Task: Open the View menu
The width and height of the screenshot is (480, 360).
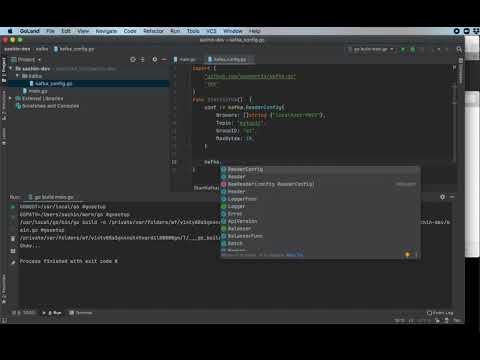Action: click(83, 31)
